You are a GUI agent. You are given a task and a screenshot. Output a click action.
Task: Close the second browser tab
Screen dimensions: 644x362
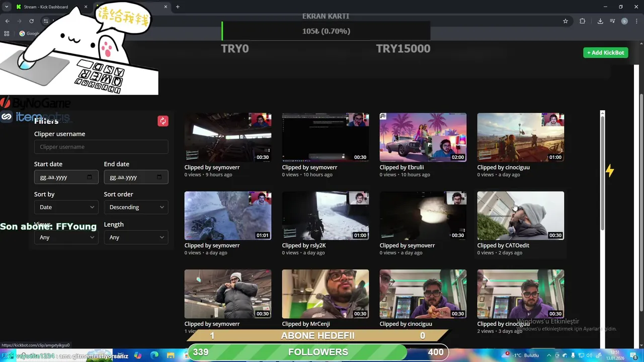(x=166, y=7)
